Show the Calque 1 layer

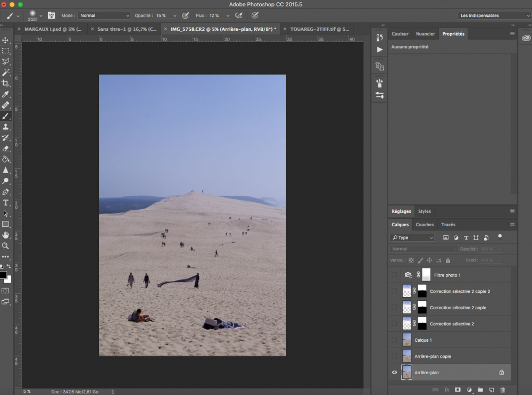click(394, 340)
